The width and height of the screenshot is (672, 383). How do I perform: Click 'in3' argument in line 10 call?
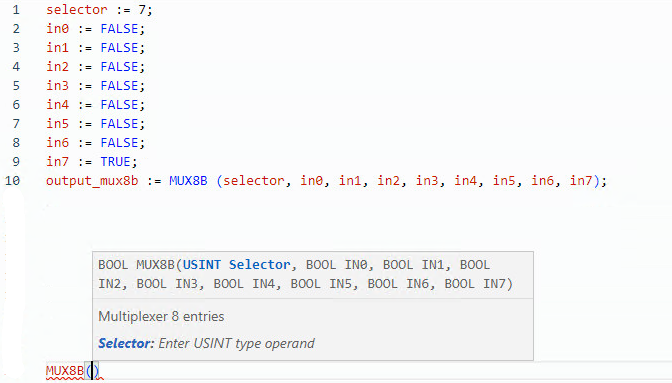(427, 181)
